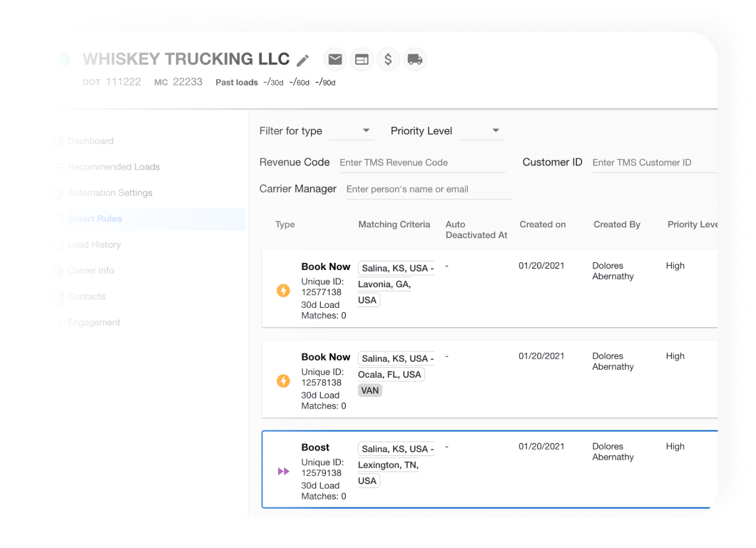
Task: Click the Created on column header
Action: pyautogui.click(x=542, y=224)
